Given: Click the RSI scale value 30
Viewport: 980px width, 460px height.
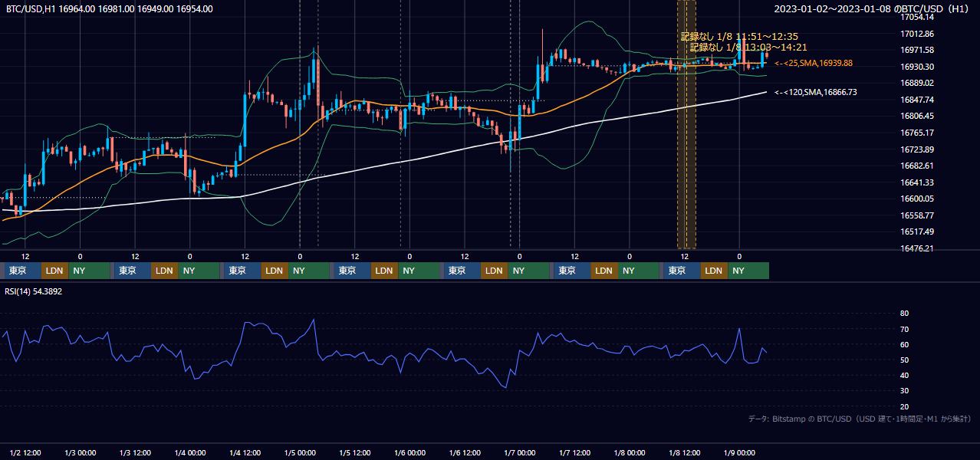Looking at the screenshot, I should pos(905,391).
